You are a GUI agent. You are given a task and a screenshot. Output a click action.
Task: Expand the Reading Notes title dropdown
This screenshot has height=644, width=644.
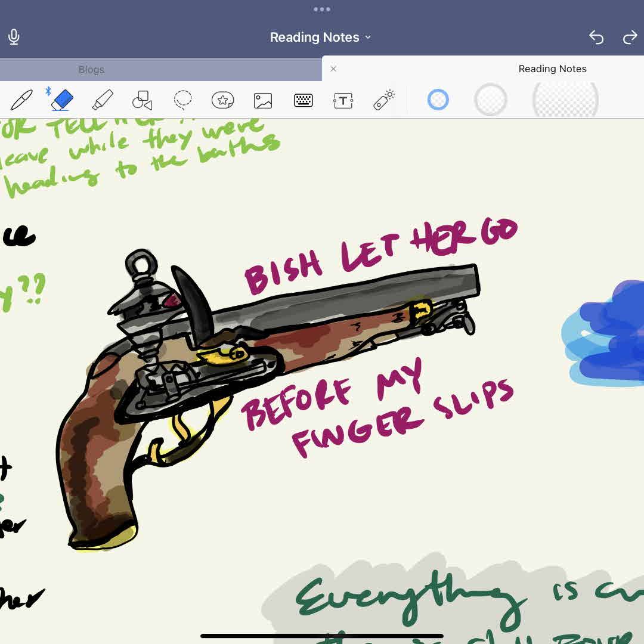pyautogui.click(x=321, y=37)
